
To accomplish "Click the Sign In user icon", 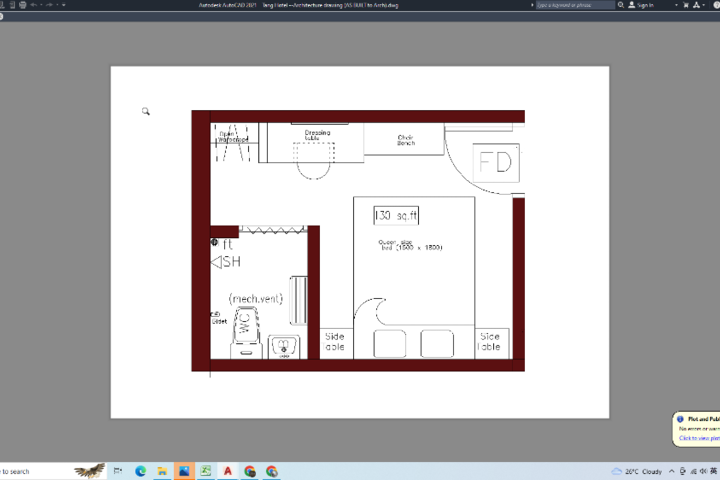I will [632, 5].
